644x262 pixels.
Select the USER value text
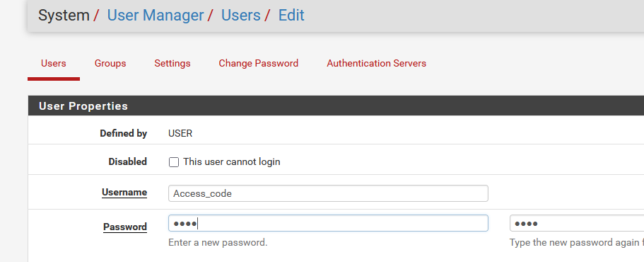(180, 134)
